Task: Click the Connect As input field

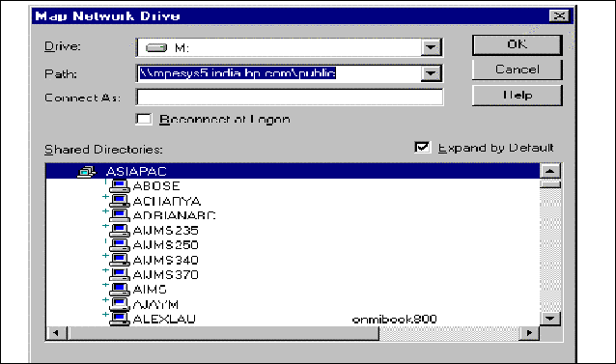Action: pyautogui.click(x=290, y=97)
